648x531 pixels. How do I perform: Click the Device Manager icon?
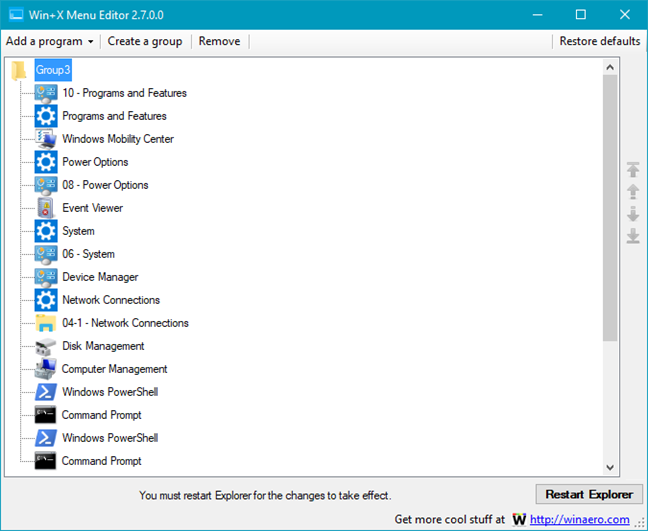click(x=46, y=277)
